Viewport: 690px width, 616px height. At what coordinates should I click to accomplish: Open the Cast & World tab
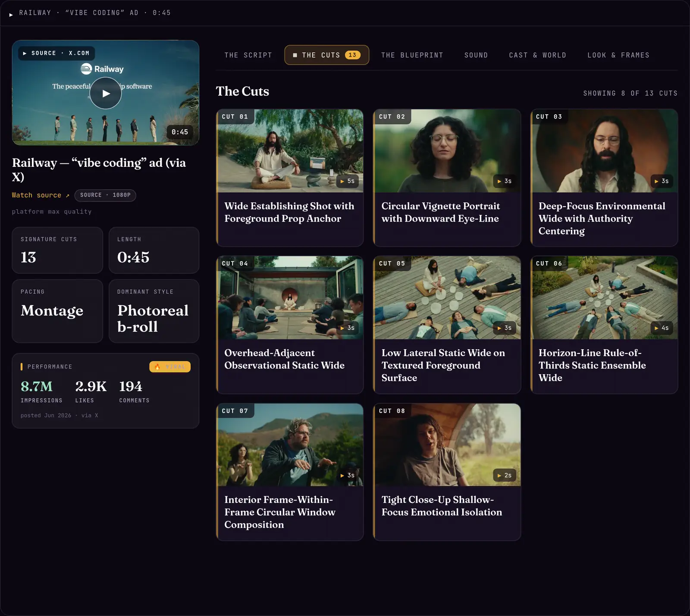[x=537, y=55]
